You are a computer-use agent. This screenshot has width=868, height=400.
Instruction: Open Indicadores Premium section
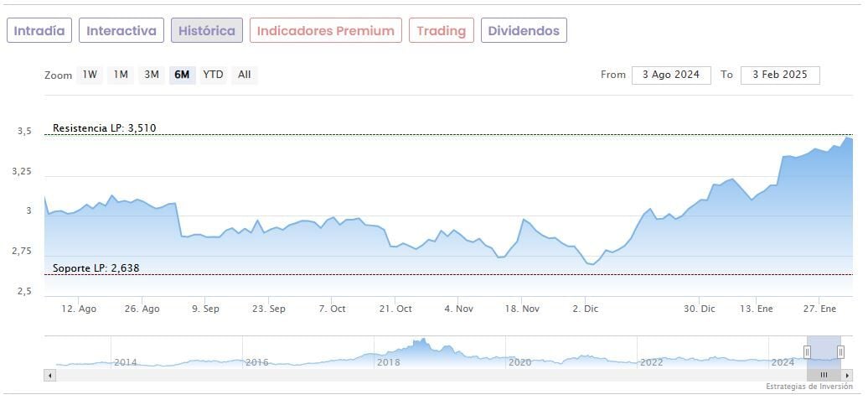325,31
